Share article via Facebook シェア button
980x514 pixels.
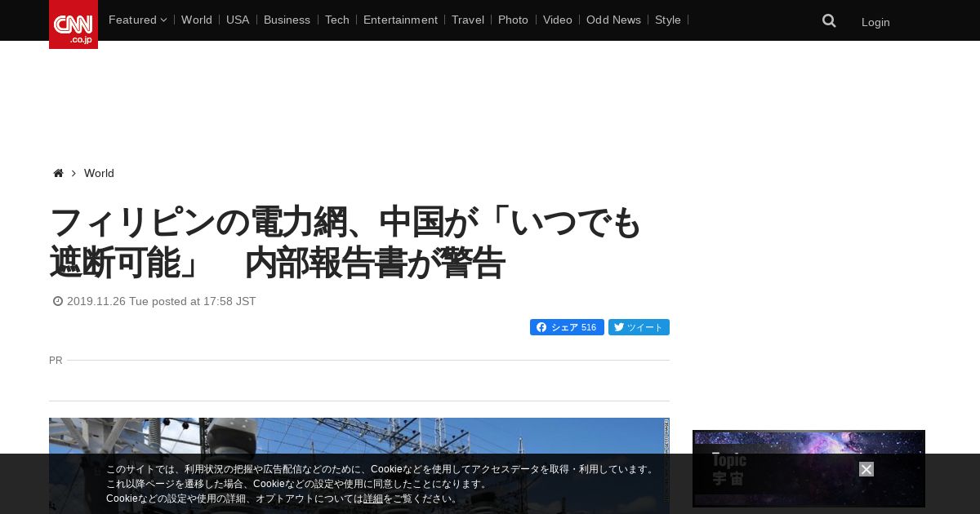tap(567, 327)
